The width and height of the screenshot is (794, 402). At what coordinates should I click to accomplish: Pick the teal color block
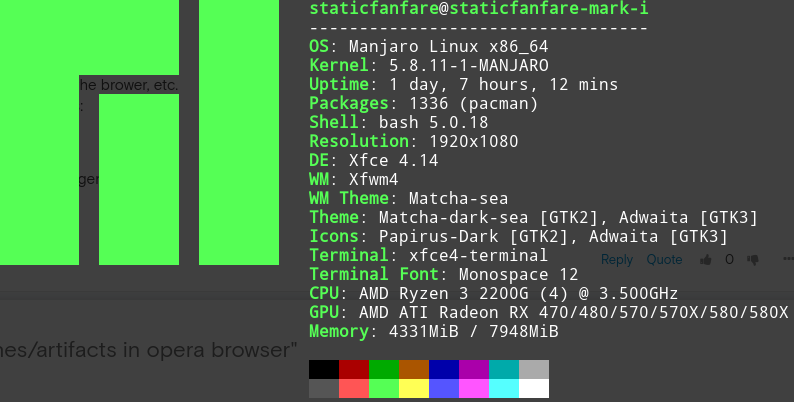pyautogui.click(x=504, y=370)
